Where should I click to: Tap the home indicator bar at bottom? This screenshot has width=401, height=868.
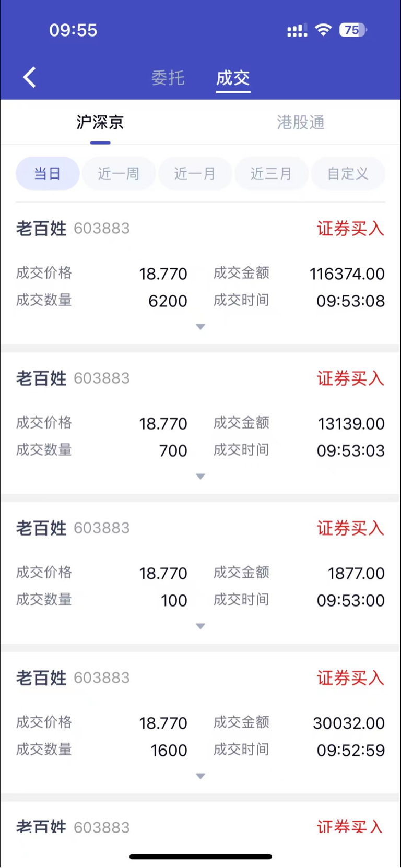tap(200, 857)
